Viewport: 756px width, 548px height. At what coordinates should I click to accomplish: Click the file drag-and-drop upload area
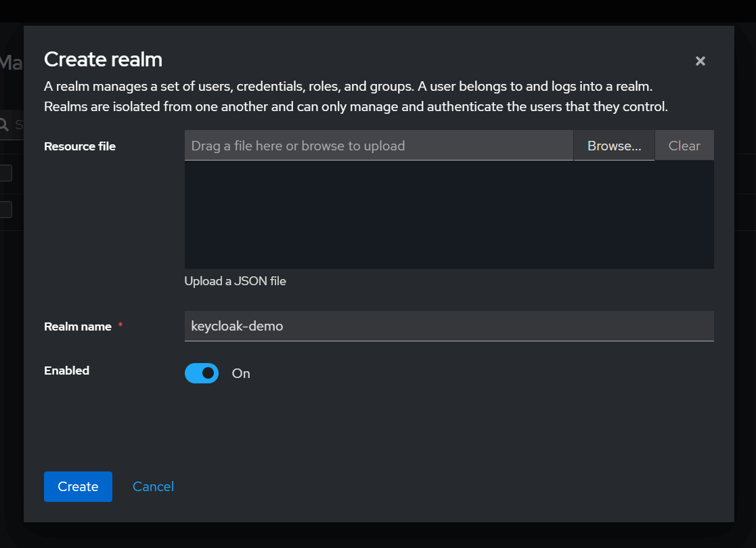coord(449,213)
